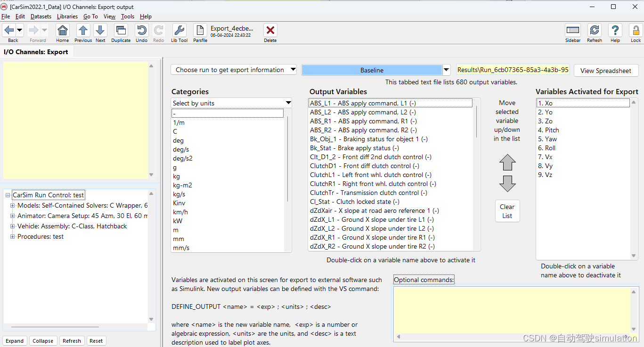Screen dimensions: 644x347
Task: Select the I/O Channels: Export tab
Action: coord(36,52)
